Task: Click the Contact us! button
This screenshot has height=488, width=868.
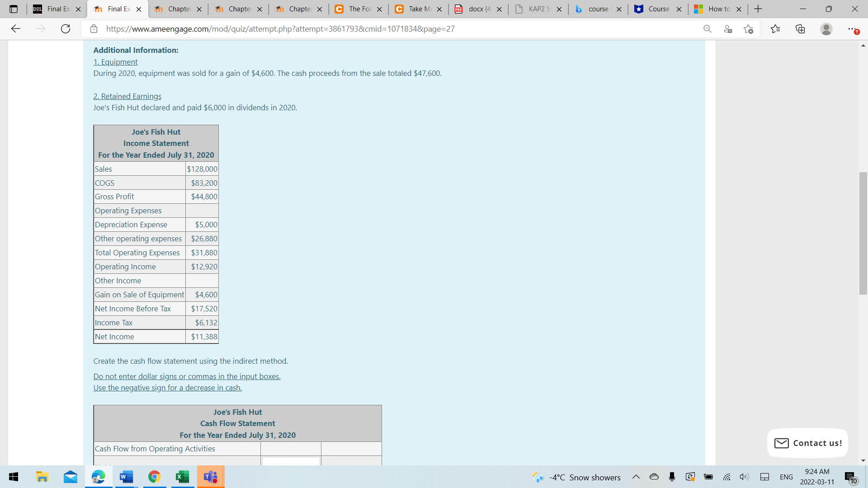Action: (x=807, y=443)
